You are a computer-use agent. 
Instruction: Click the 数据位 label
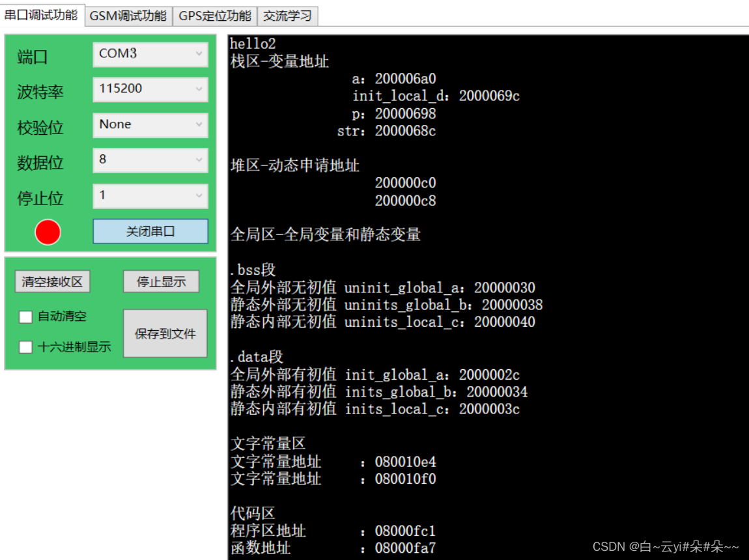pyautogui.click(x=40, y=163)
